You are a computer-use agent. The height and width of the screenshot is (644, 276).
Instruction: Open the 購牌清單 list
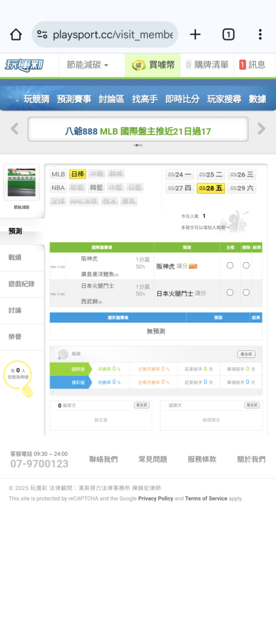click(207, 65)
